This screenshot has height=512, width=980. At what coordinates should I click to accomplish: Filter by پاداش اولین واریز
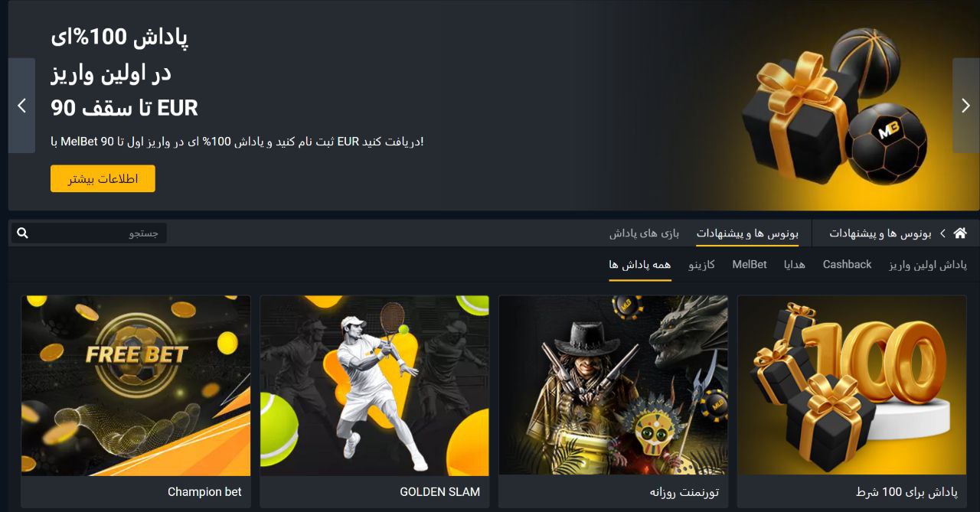click(x=928, y=265)
